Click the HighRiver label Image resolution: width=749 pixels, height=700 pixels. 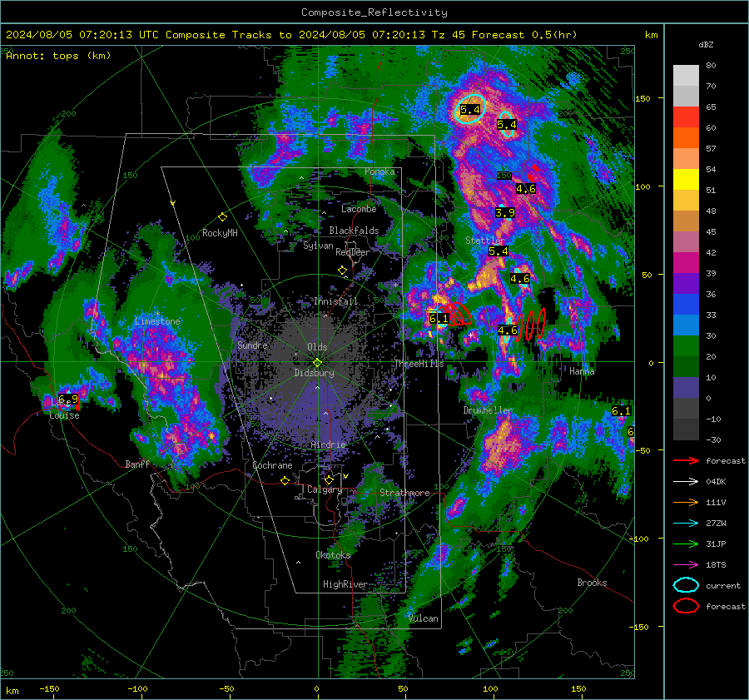pyautogui.click(x=345, y=584)
